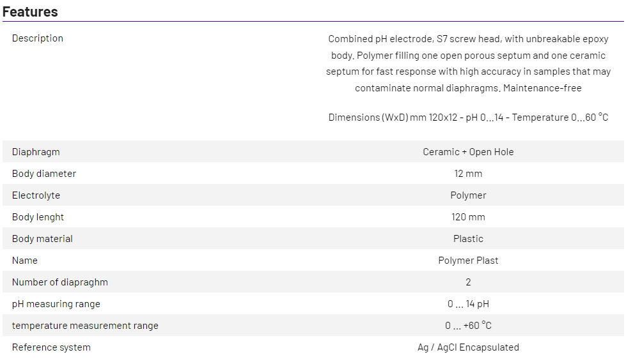Click the 'Polymer Plast' name value
Screen dimensions: 626x364
tap(468, 261)
